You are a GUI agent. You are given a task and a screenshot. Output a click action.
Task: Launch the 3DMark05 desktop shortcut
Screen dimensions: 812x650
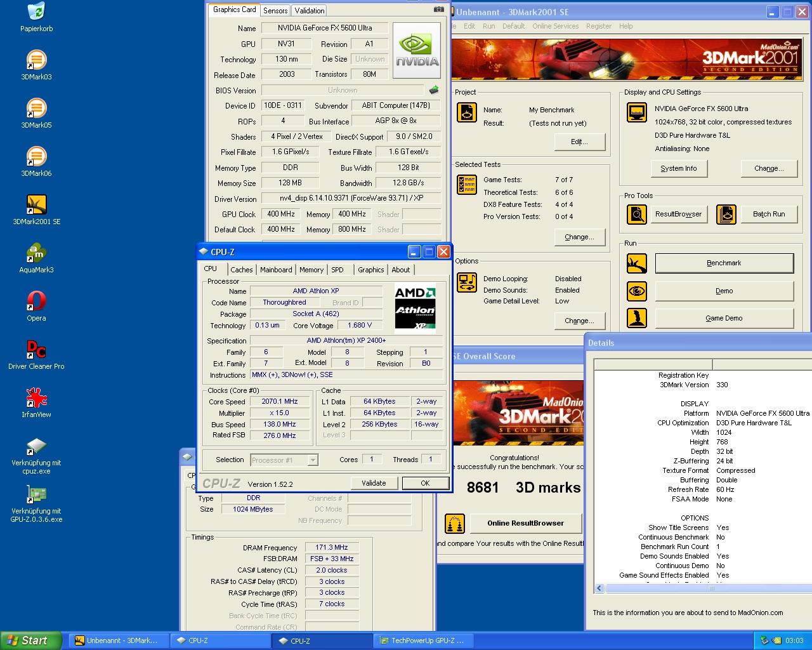(36, 109)
